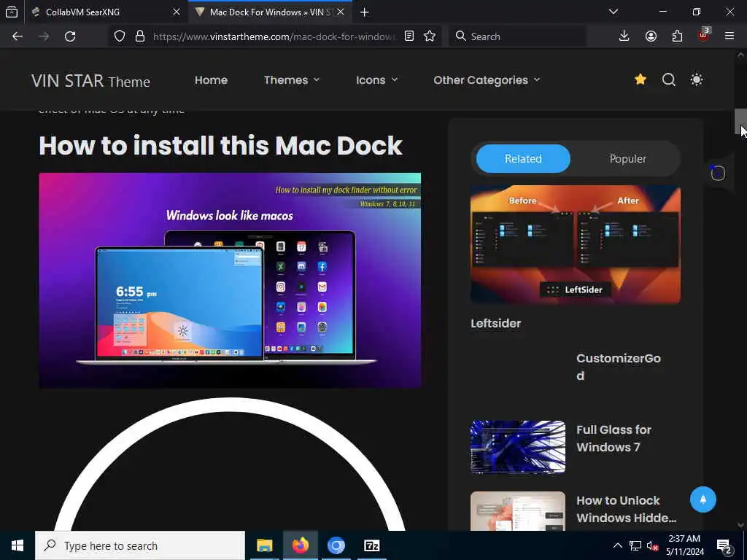The width and height of the screenshot is (747, 560).
Task: Click the yellow star favorites icon on site
Action: tap(640, 79)
